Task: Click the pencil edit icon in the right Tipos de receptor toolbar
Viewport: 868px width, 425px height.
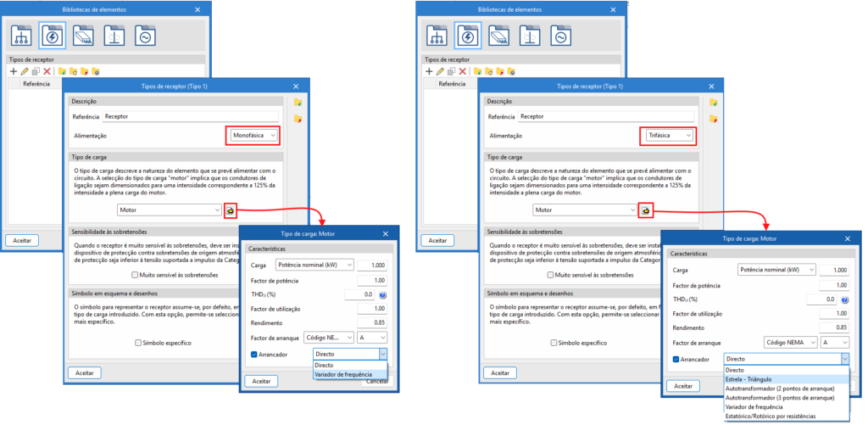Action: (440, 71)
